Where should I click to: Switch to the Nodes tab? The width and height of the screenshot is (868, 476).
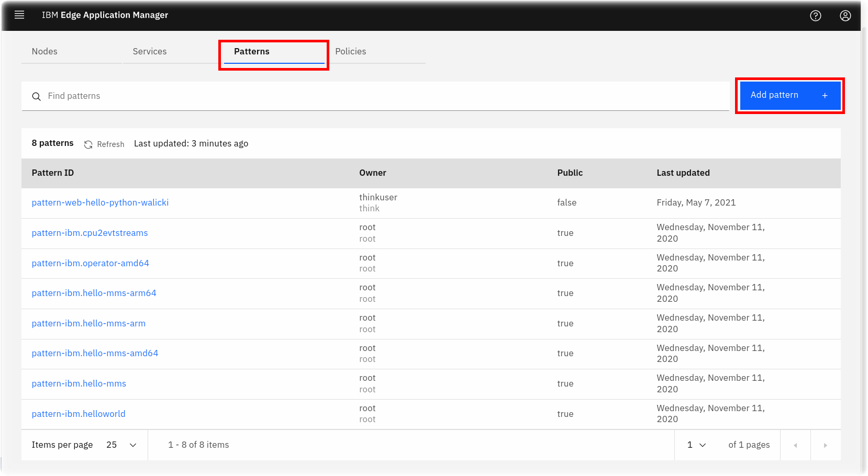click(x=72, y=51)
